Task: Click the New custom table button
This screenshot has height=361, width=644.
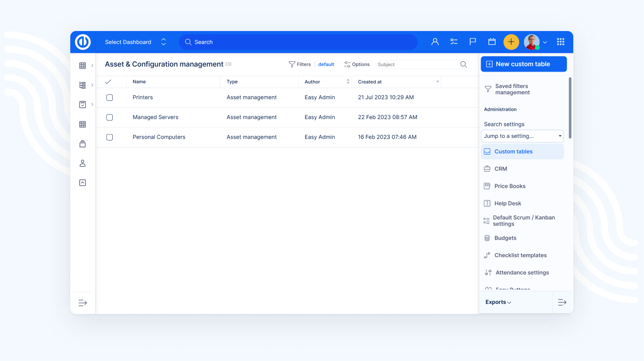Action: tap(524, 64)
